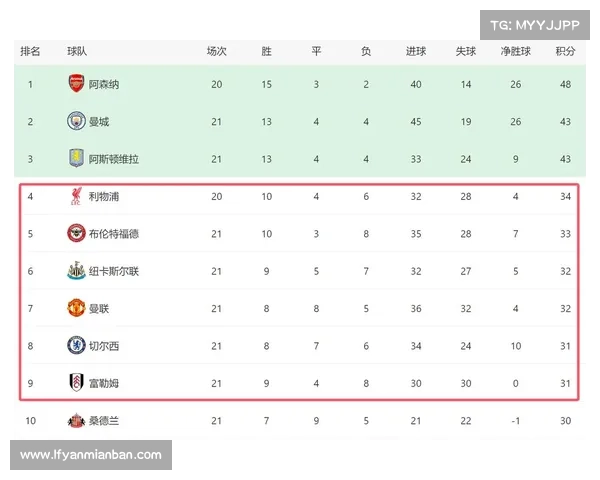The height and width of the screenshot is (480, 600).
Task: Sort table by 积分 column header
Action: click(x=566, y=51)
